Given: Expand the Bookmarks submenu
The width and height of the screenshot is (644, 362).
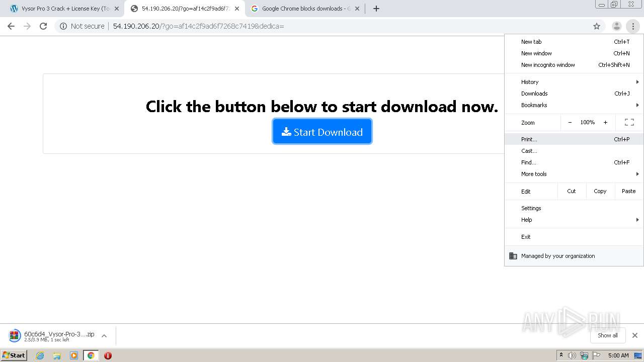Looking at the screenshot, I should click(x=574, y=105).
